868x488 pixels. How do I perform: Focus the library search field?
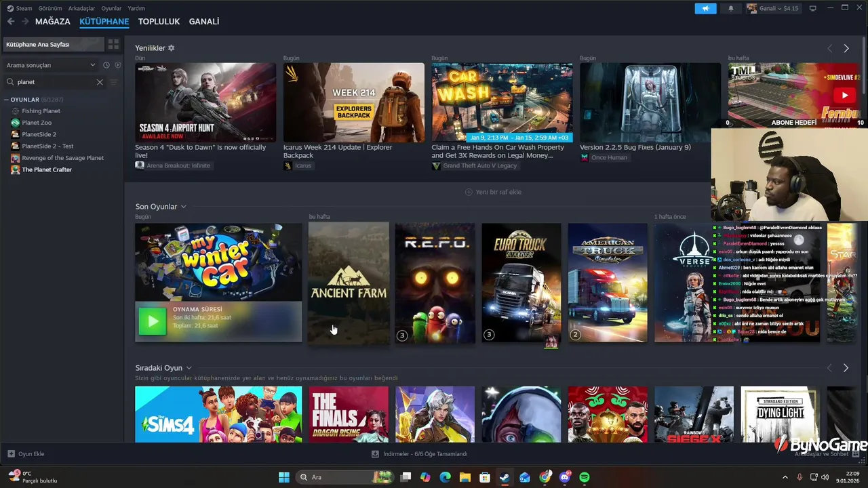coord(54,82)
